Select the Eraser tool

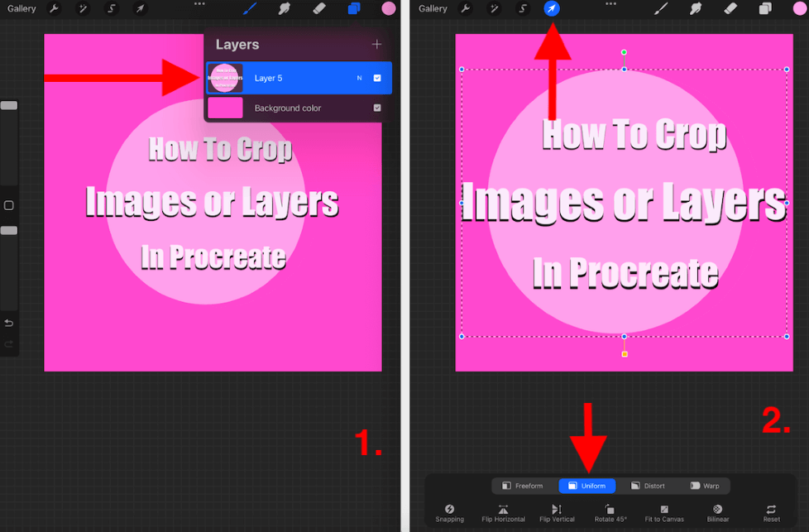pos(318,9)
